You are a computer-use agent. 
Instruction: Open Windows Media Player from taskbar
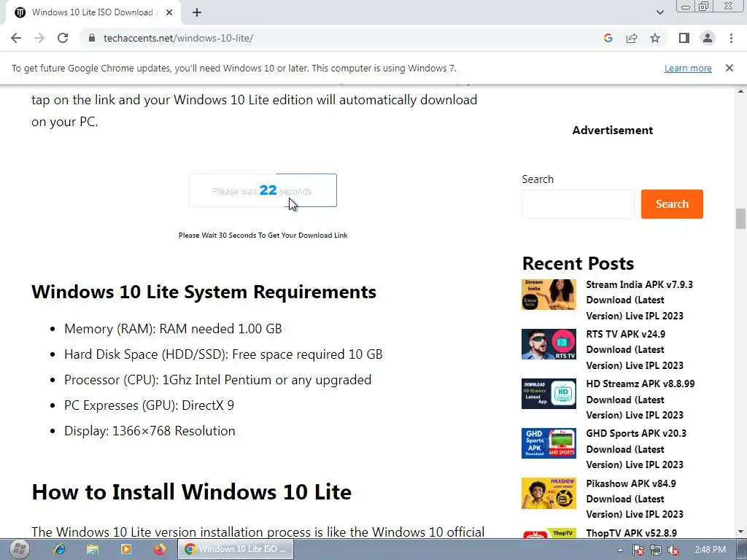125,549
